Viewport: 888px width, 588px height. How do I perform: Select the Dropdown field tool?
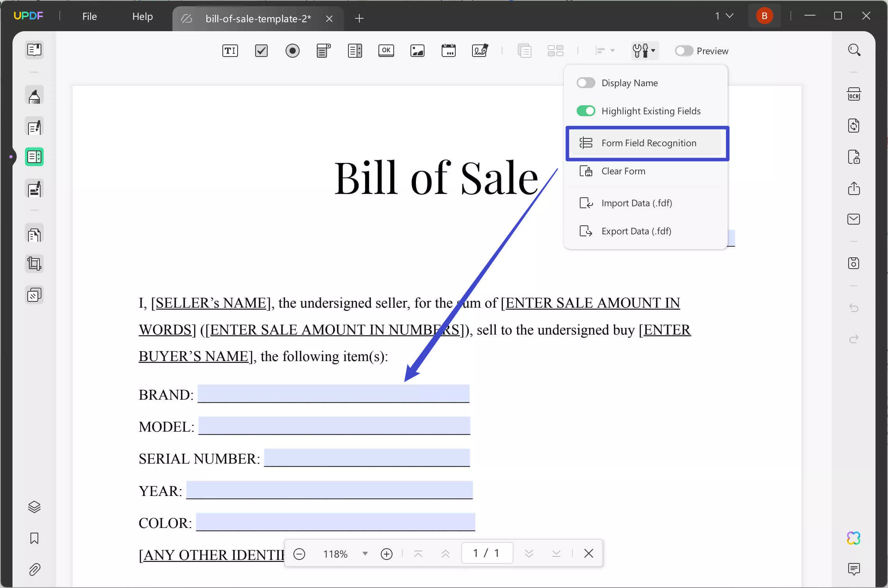[x=323, y=51]
